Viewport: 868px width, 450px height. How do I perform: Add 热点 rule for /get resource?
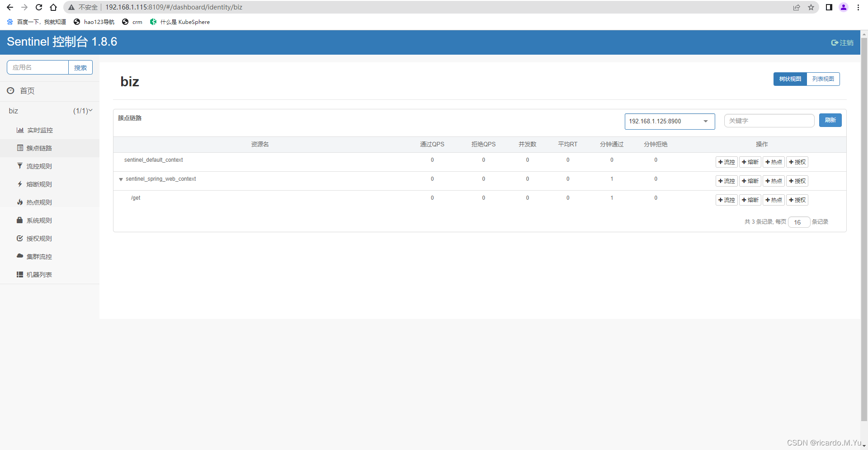click(774, 200)
